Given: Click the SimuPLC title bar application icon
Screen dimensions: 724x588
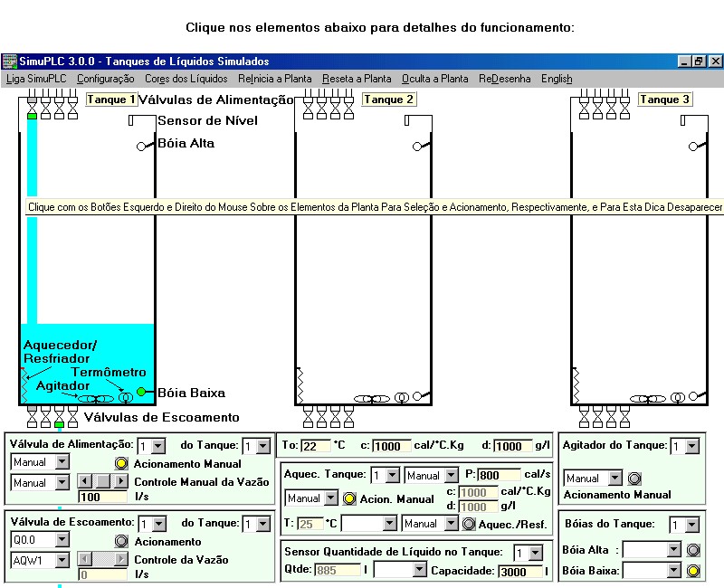Looking at the screenshot, I should (x=10, y=62).
